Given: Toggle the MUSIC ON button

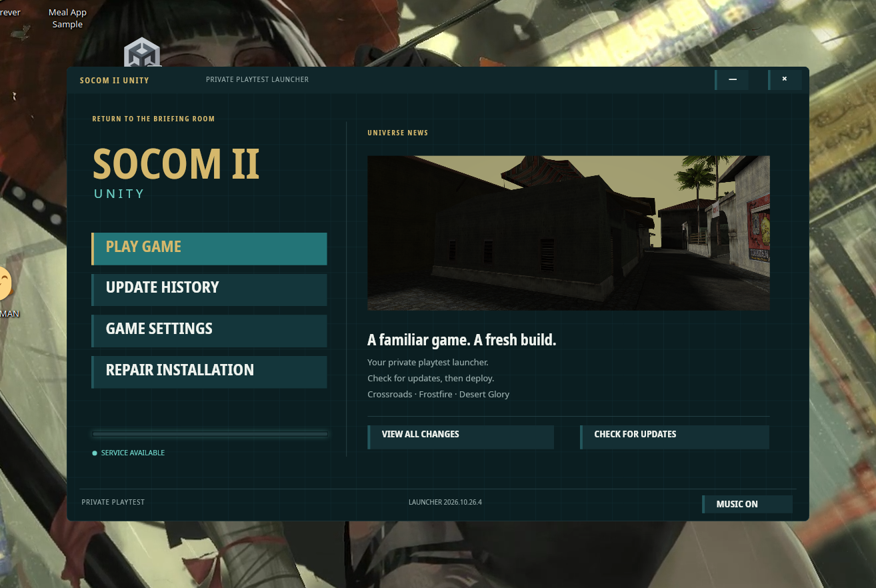Looking at the screenshot, I should (747, 504).
